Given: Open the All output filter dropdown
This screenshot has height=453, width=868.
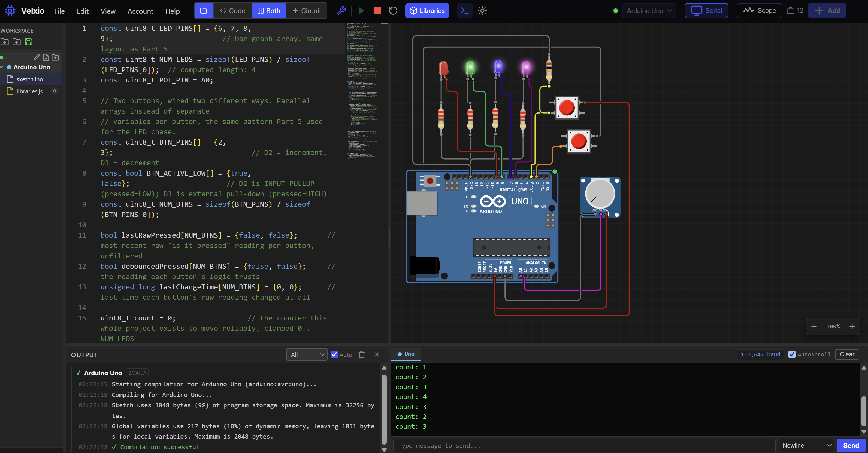Looking at the screenshot, I should point(307,354).
